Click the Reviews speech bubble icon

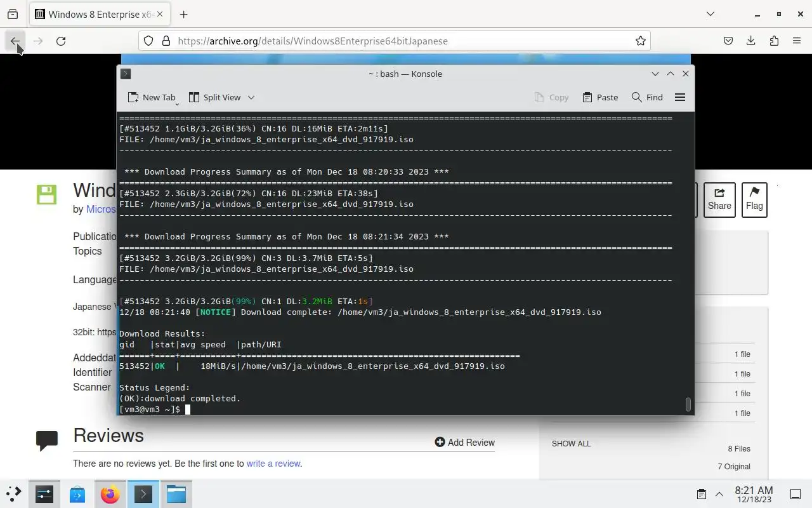point(47,441)
